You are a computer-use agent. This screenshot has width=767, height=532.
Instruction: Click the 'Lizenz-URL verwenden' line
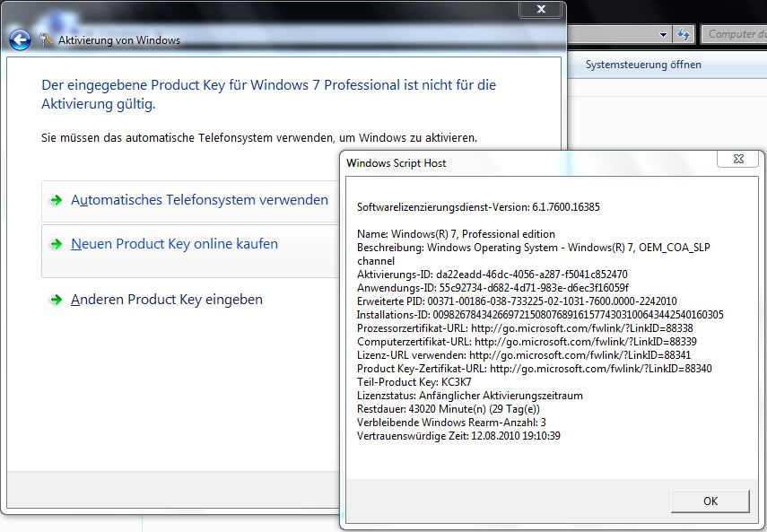(524, 355)
